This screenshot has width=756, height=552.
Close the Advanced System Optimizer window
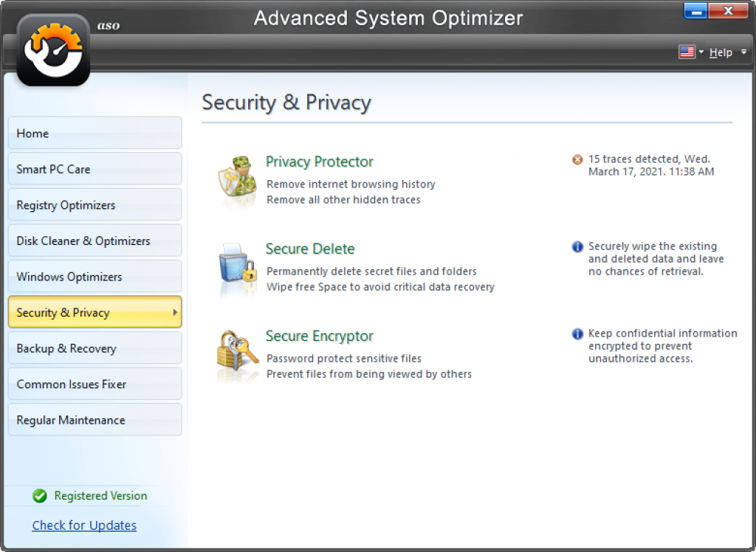728,10
